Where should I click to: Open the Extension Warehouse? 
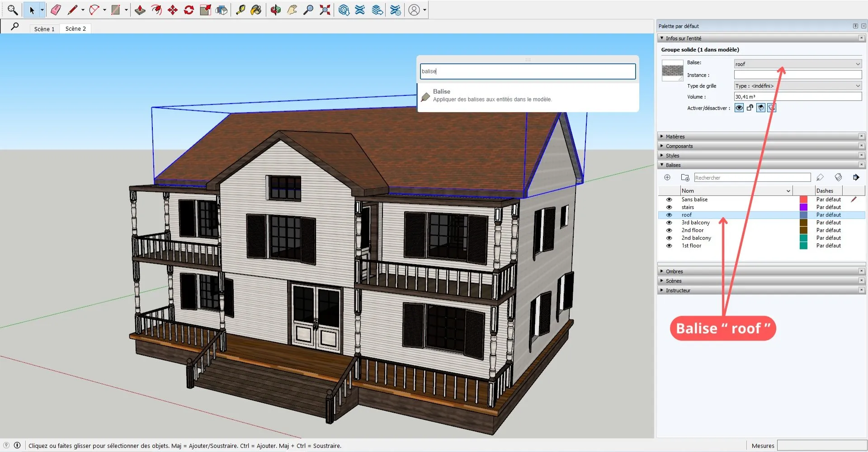coord(360,10)
